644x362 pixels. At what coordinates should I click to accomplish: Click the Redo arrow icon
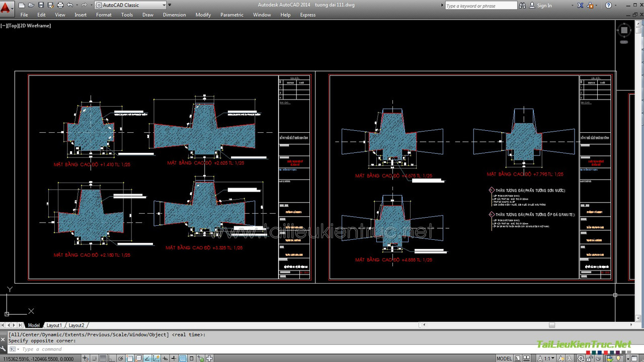pyautogui.click(x=84, y=5)
